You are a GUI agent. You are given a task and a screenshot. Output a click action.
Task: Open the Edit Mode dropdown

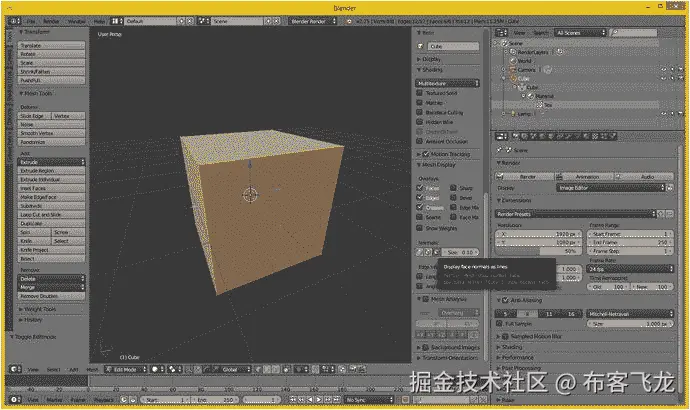(125, 369)
